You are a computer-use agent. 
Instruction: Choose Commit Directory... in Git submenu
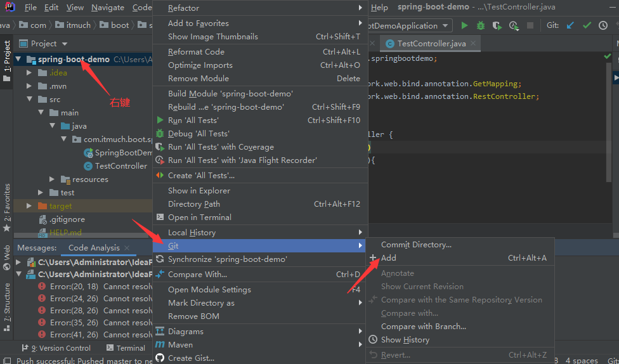point(460,245)
